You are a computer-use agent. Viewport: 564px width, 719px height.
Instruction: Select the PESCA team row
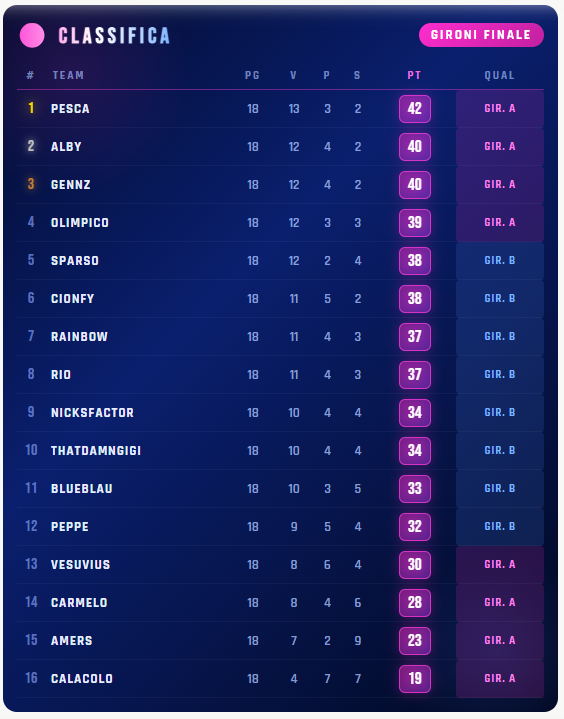coord(280,109)
